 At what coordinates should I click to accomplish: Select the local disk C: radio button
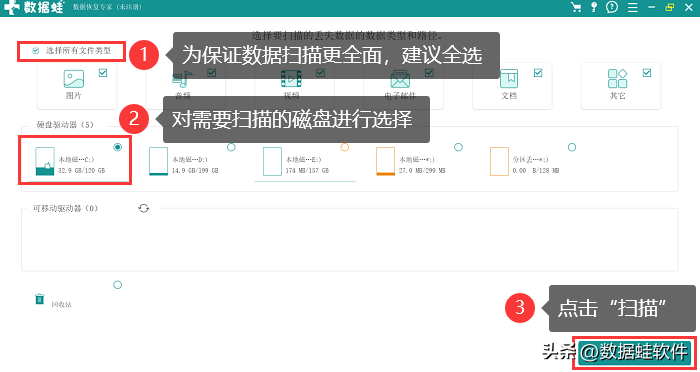pos(117,147)
